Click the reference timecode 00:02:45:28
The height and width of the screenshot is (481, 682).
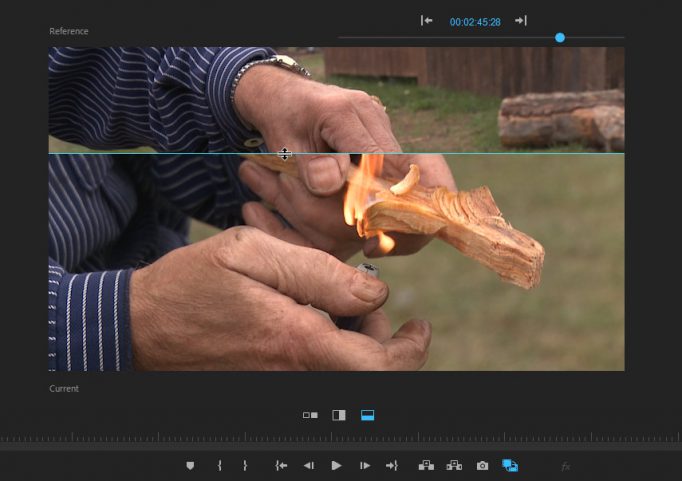474,21
